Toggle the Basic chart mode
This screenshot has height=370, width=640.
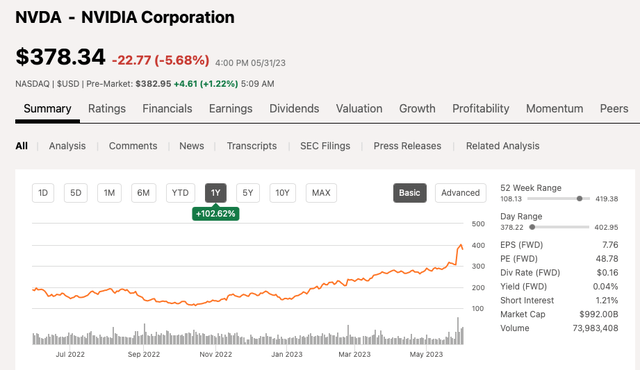pyautogui.click(x=410, y=193)
